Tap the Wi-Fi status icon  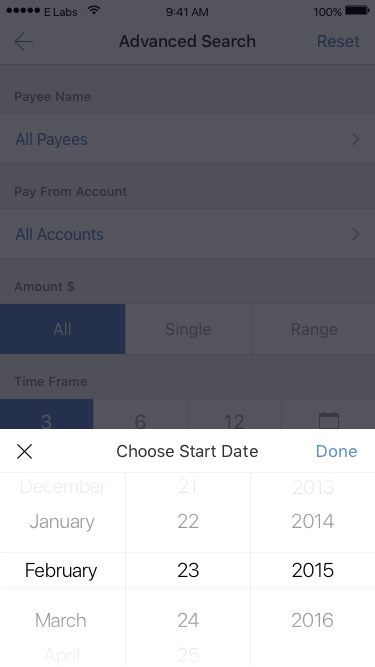coord(94,11)
